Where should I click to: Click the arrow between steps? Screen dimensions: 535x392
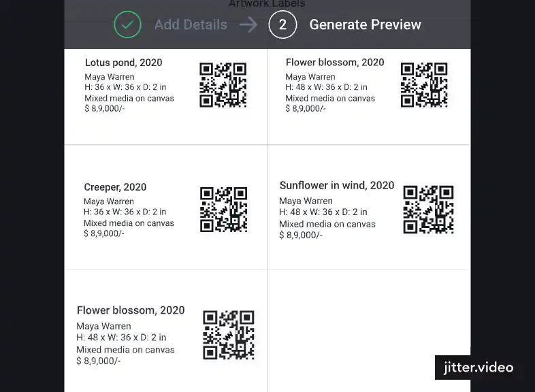(x=248, y=24)
